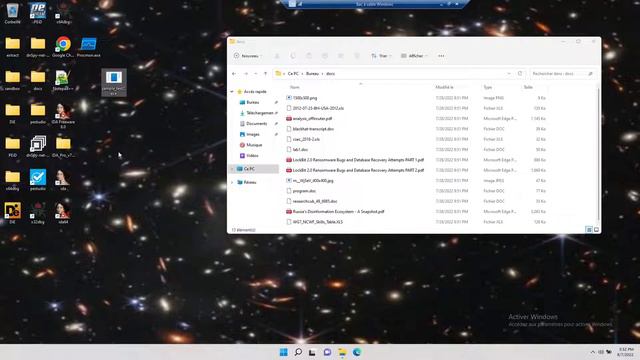Select the IDA Freeware desktop shortcut
Image resolution: width=640 pixels, height=360 pixels.
(63, 116)
